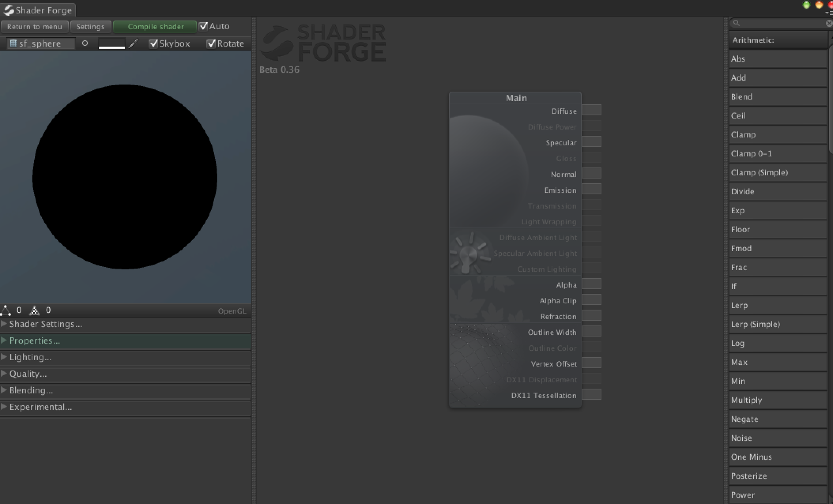Viewport: 833px width, 504px height.
Task: Click the Alpha Clip input connector
Action: [592, 300]
